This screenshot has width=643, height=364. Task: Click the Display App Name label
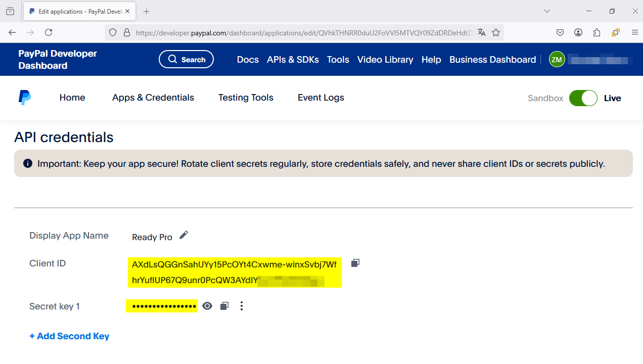pos(69,236)
